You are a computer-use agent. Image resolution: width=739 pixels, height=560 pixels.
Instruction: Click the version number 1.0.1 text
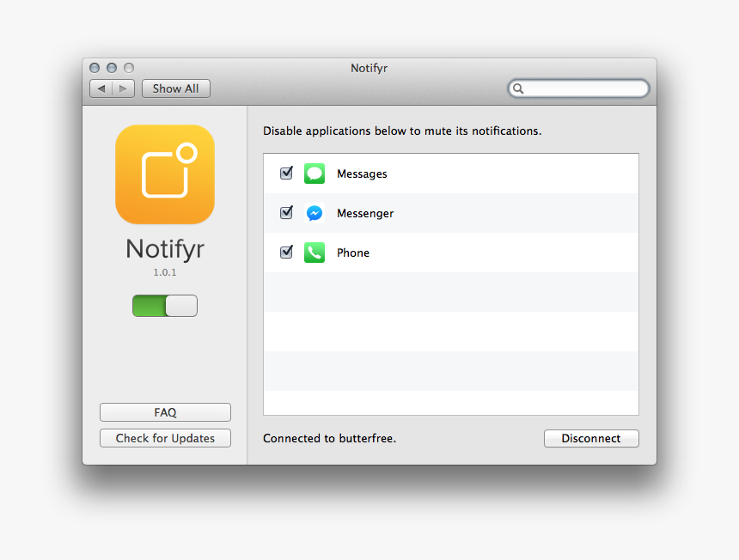164,272
